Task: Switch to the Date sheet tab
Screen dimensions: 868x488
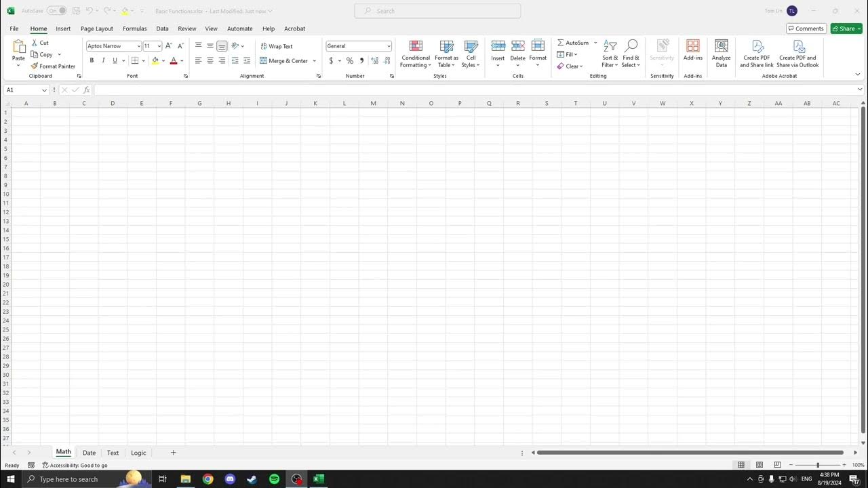Action: (x=89, y=453)
